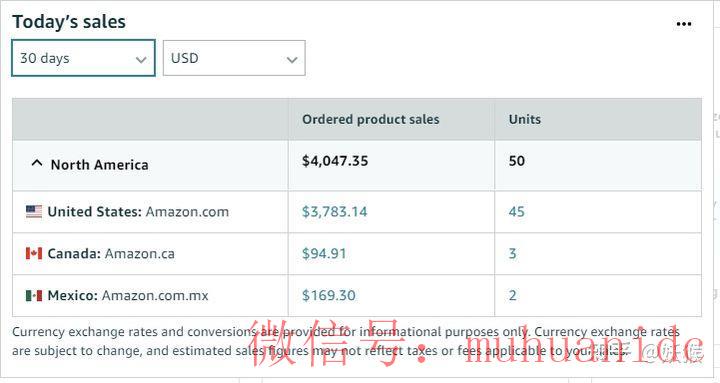Open Canada 3 units link
The width and height of the screenshot is (720, 383).
tap(512, 253)
